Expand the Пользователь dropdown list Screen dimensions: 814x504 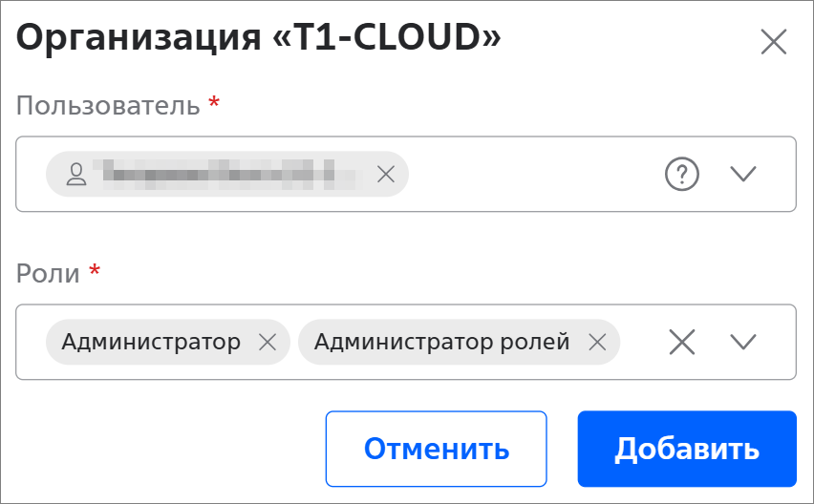[742, 174]
